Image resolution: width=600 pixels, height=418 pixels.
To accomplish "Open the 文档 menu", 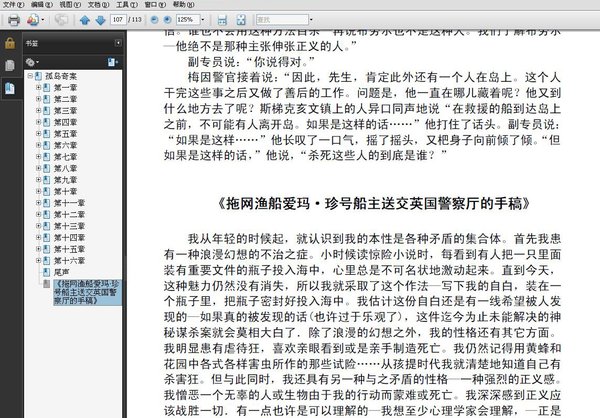I will tap(98, 4).
